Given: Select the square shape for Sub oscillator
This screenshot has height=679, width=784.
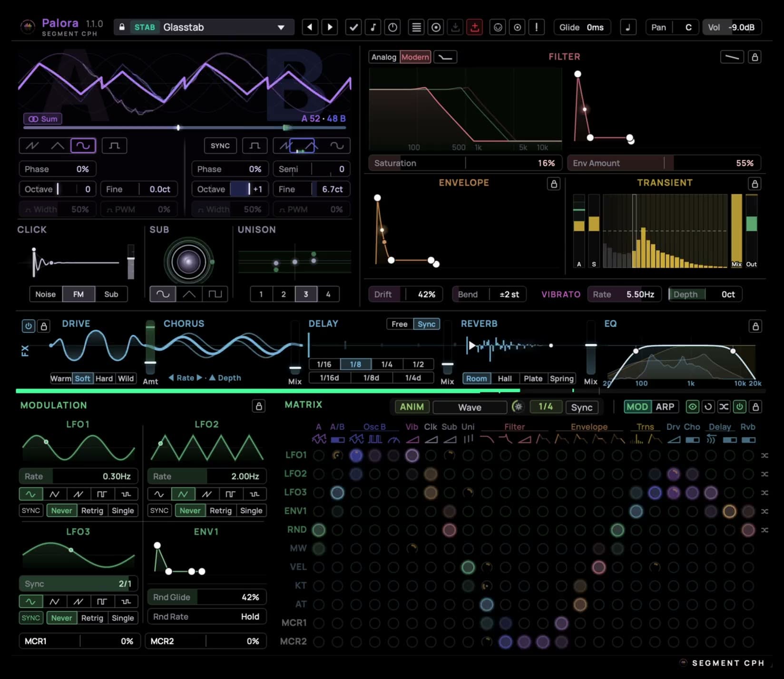Looking at the screenshot, I should pos(215,294).
